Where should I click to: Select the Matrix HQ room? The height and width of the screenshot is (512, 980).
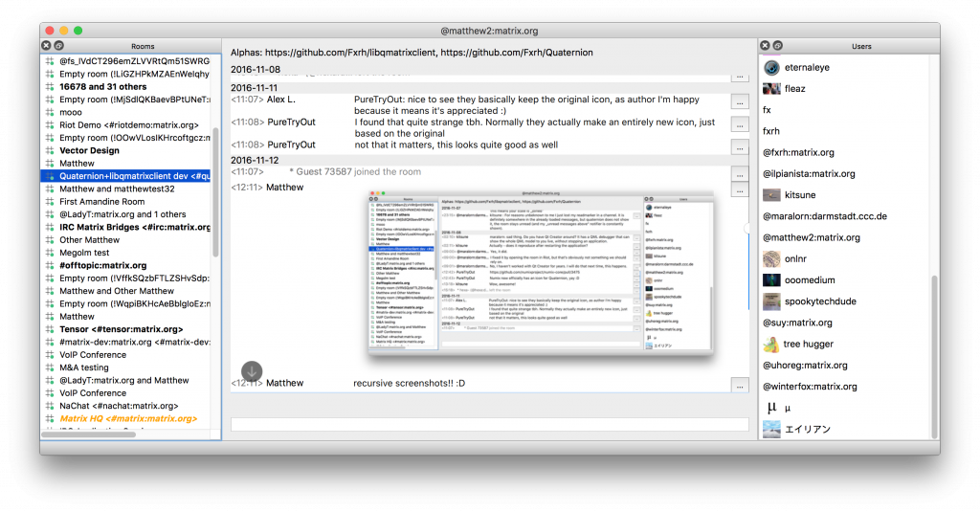(128, 418)
